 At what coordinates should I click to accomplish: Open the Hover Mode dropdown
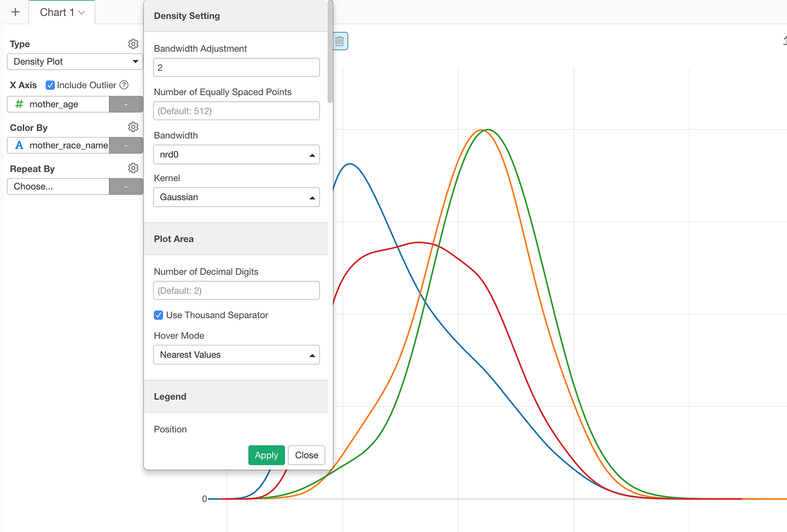[236, 354]
